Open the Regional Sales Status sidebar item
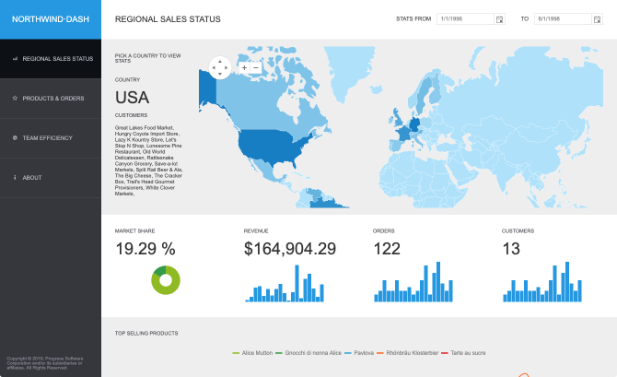The image size is (617, 377). pos(50,59)
